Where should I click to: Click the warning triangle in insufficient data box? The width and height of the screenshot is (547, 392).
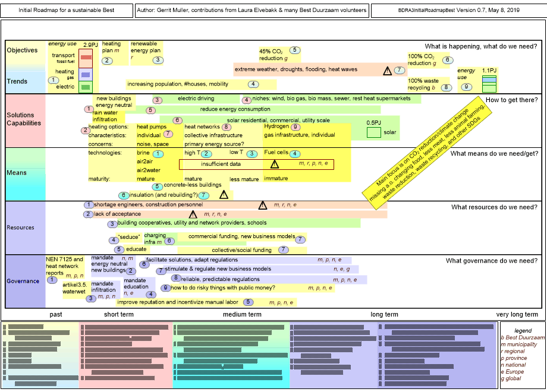coord(275,164)
